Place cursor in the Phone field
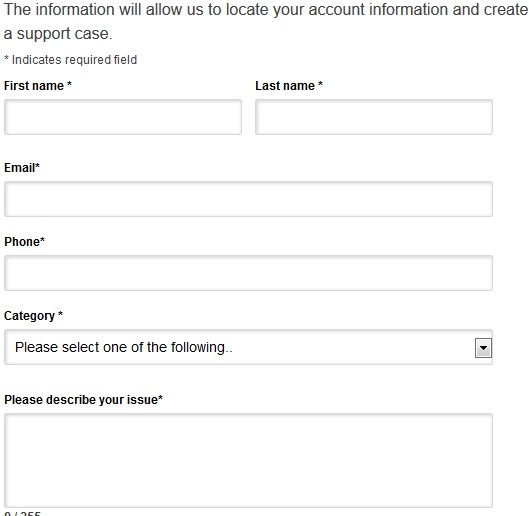Image resolution: width=529 pixels, height=516 pixels. click(248, 273)
